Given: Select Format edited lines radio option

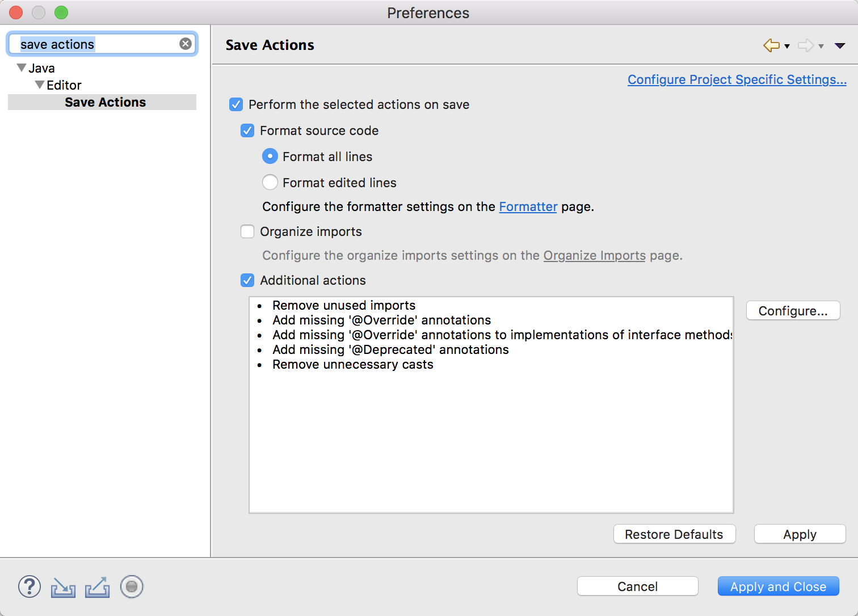Looking at the screenshot, I should 270,183.
